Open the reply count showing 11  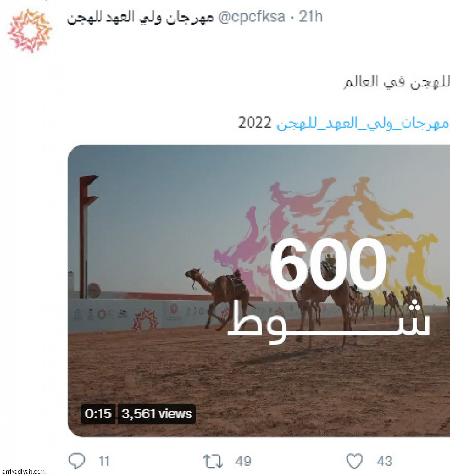coord(104,462)
